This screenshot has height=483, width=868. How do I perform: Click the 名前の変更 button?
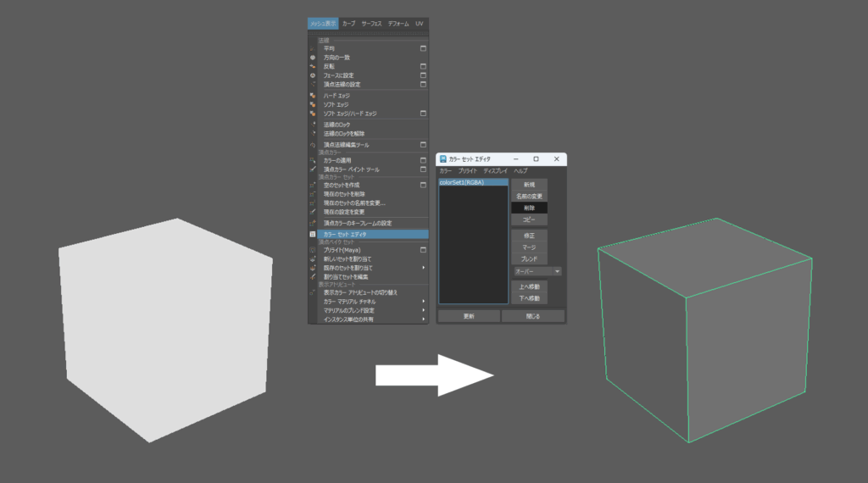click(x=529, y=196)
